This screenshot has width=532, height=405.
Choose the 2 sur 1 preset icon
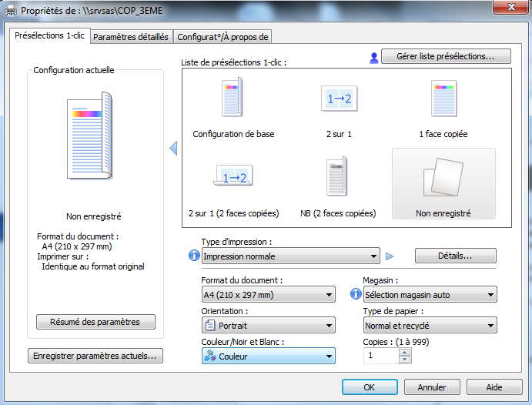(339, 99)
